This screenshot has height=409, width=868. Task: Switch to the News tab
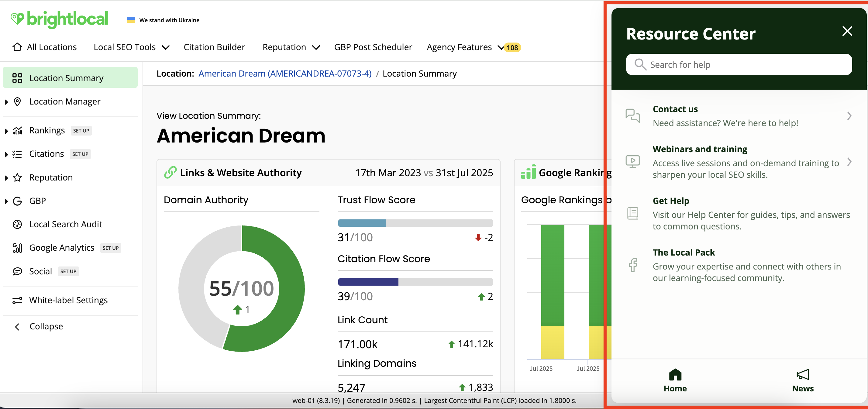(803, 380)
